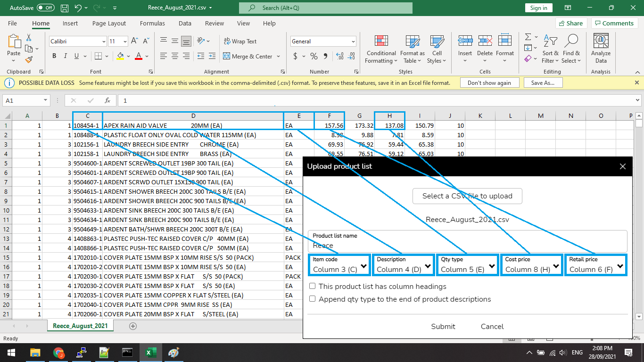Open Find & Select
The image size is (644, 362).
click(571, 49)
